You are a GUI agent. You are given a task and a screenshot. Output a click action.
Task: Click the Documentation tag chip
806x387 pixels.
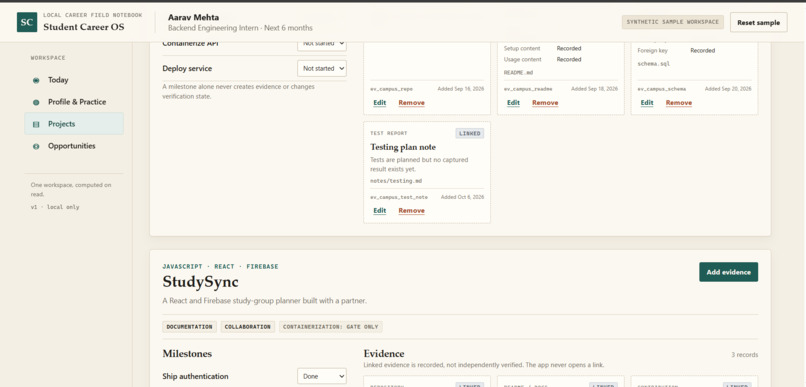tap(189, 327)
